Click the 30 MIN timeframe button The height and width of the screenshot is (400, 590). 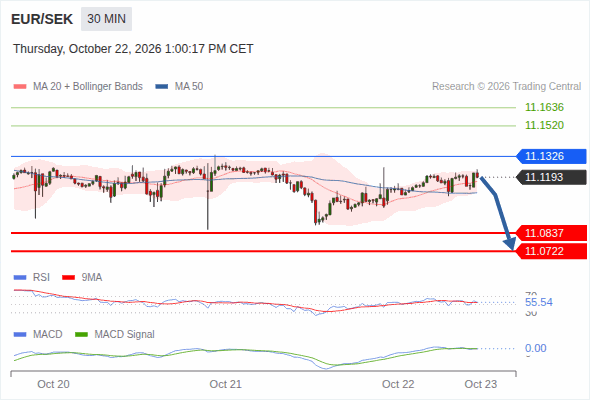point(106,19)
